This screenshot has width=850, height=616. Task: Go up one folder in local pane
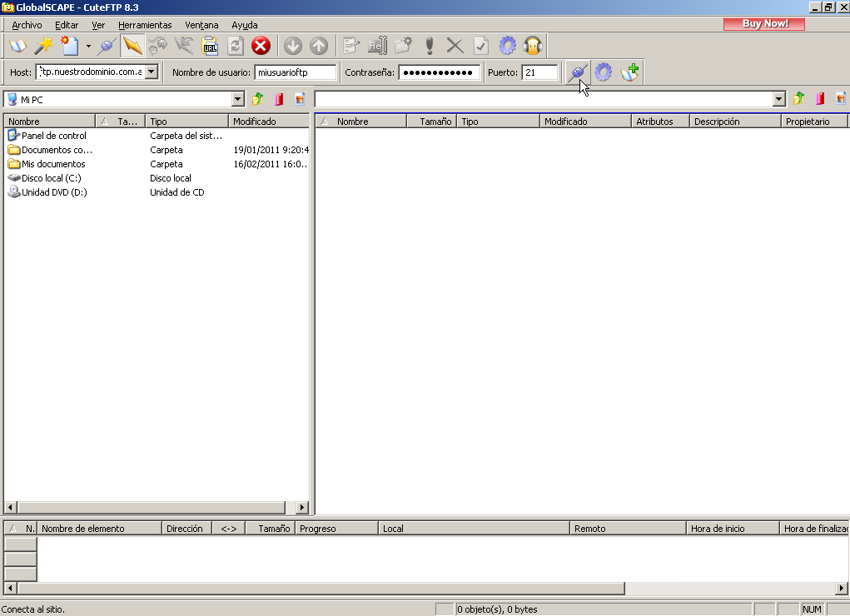click(x=257, y=99)
